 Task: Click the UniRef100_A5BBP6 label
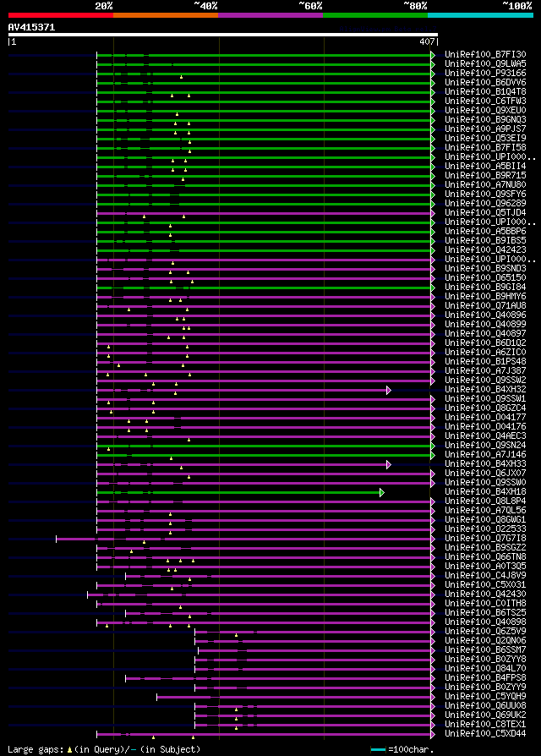[x=485, y=232]
